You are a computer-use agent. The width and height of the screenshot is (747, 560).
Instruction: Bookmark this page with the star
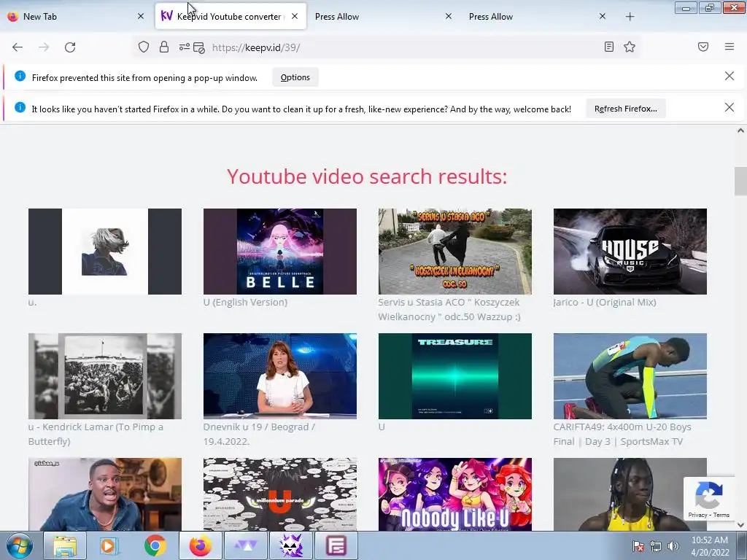tap(630, 47)
